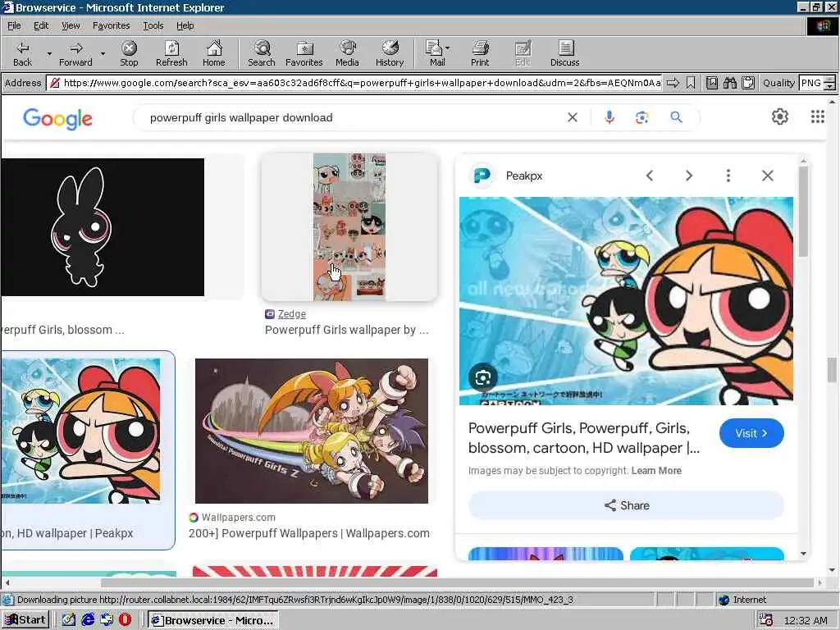Click the Google logo
This screenshot has width=840, height=630.
(x=58, y=118)
